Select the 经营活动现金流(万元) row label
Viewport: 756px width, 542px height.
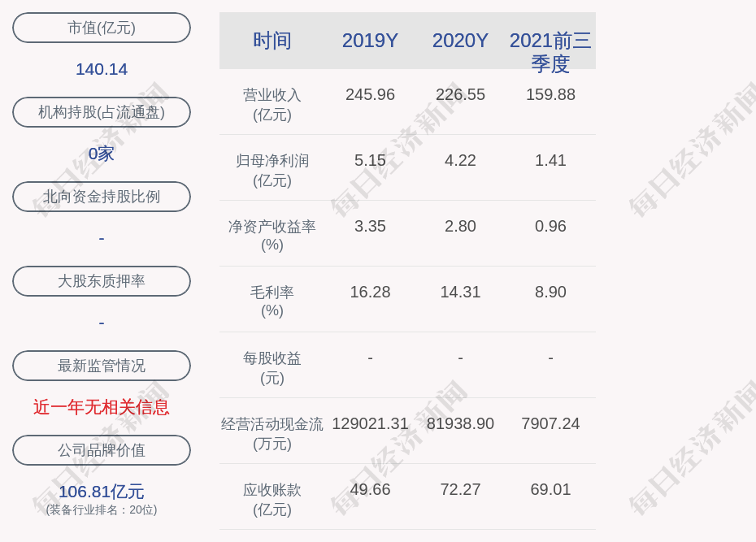[272, 434]
